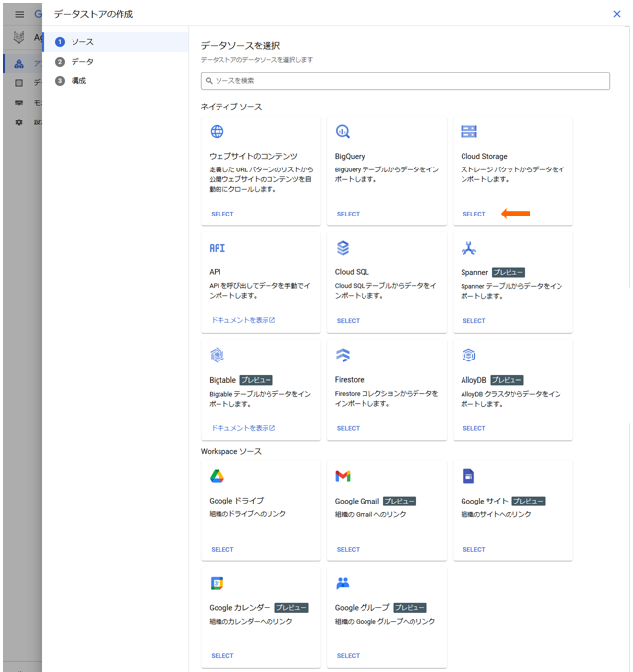Click the Bigtable hexagon icon
The width and height of the screenshot is (633, 672).
click(217, 355)
